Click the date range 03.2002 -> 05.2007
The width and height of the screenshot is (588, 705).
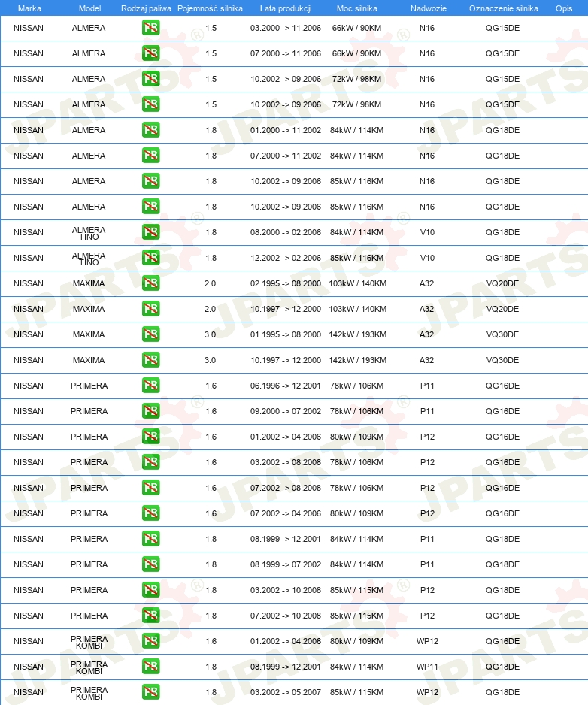(286, 692)
